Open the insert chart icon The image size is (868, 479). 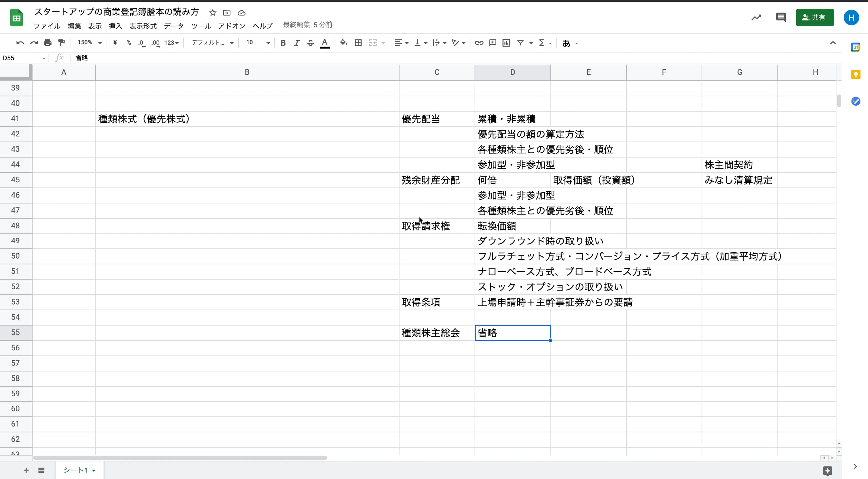[506, 43]
